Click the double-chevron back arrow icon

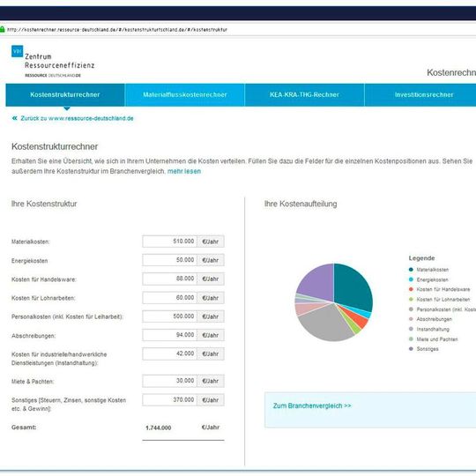(15, 118)
